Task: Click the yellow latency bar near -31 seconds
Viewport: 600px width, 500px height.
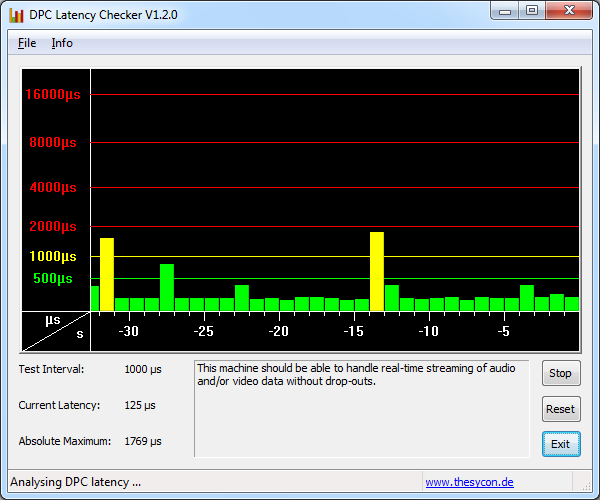Action: click(x=107, y=274)
